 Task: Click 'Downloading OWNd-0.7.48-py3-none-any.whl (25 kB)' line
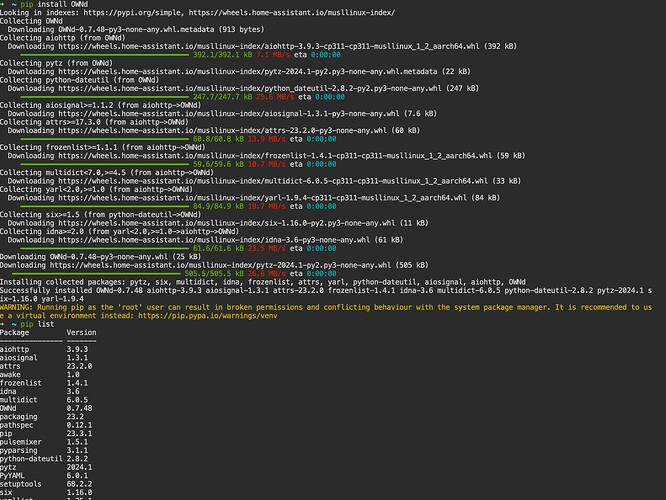pos(101,257)
